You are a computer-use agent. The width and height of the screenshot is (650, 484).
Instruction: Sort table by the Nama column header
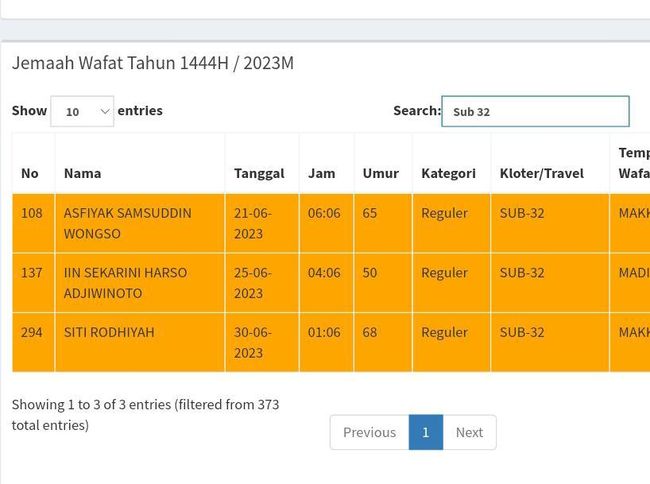click(x=83, y=173)
